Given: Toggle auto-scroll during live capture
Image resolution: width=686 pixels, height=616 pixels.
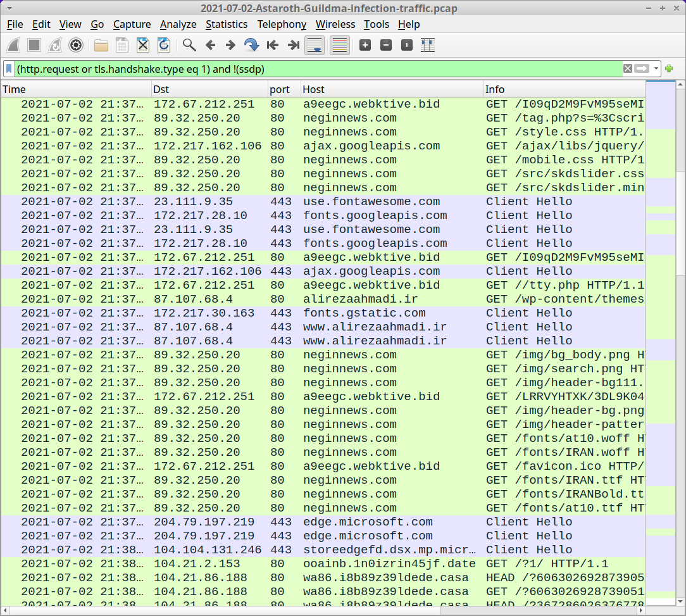Looking at the screenshot, I should pos(315,45).
